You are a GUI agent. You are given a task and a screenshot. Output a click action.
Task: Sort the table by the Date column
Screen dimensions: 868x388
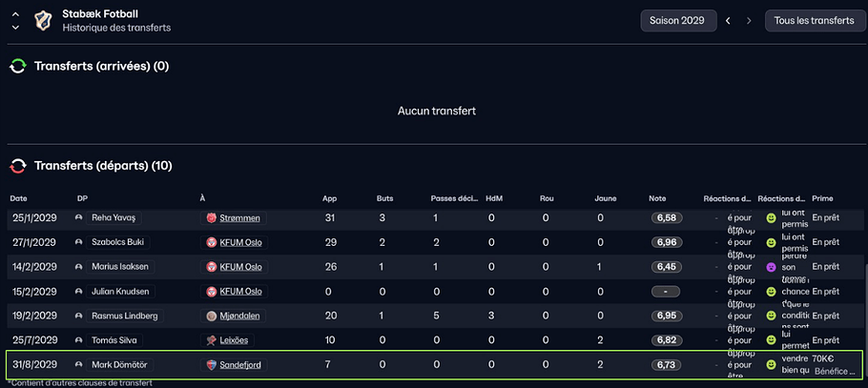pos(20,198)
